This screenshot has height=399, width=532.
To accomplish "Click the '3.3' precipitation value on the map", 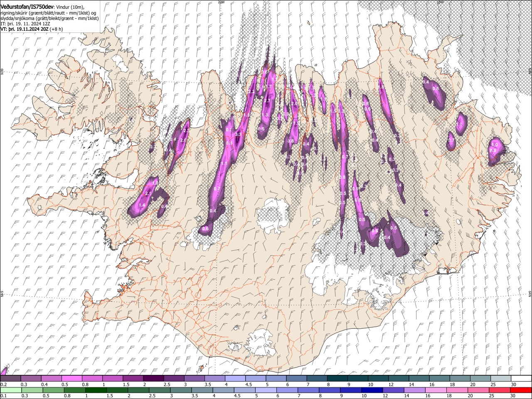I will (238, 134).
